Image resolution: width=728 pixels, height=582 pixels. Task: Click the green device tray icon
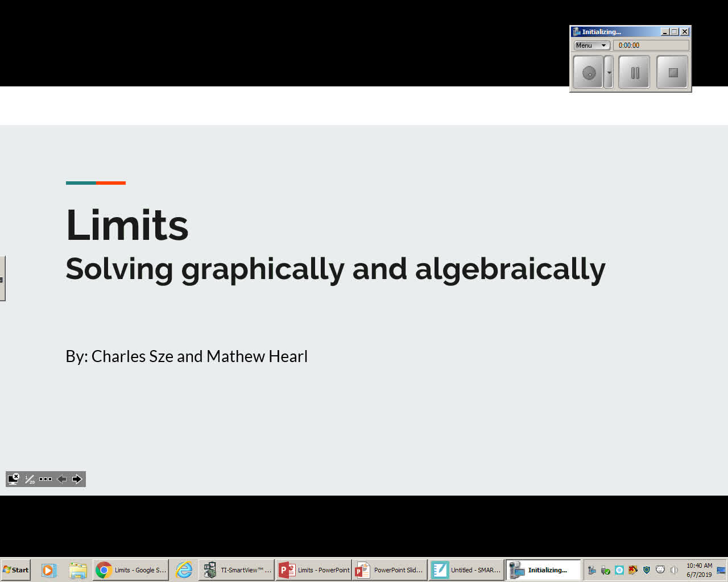(x=605, y=570)
